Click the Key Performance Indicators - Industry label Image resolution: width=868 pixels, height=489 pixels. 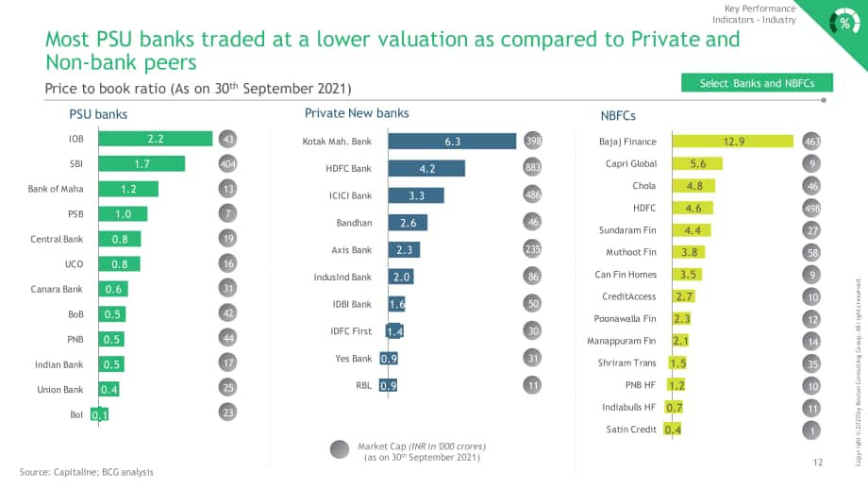pyautogui.click(x=755, y=14)
